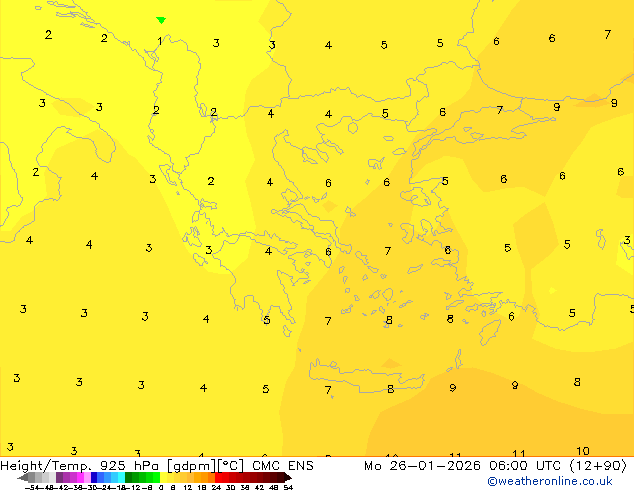
Task: Pick the cyan segment of temperature scale
Action: (121, 478)
